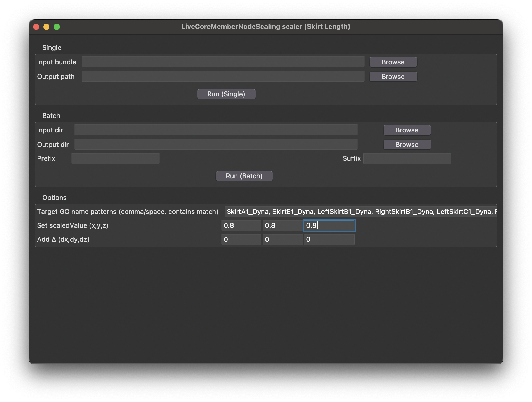The height and width of the screenshot is (402, 532).
Task: Click the scaledValue z field
Action: pyautogui.click(x=329, y=225)
